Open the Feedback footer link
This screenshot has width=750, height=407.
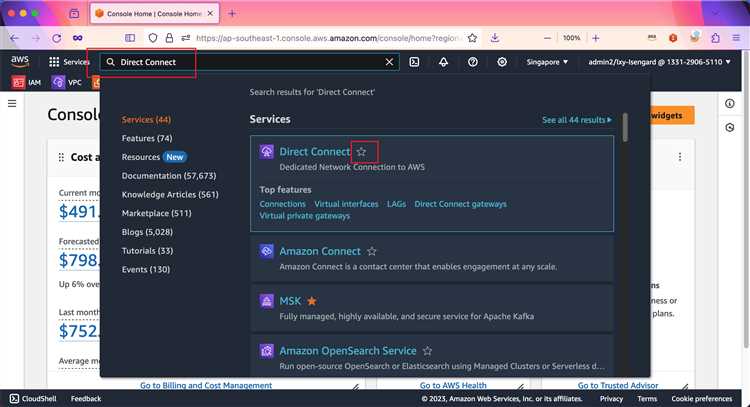(86, 398)
